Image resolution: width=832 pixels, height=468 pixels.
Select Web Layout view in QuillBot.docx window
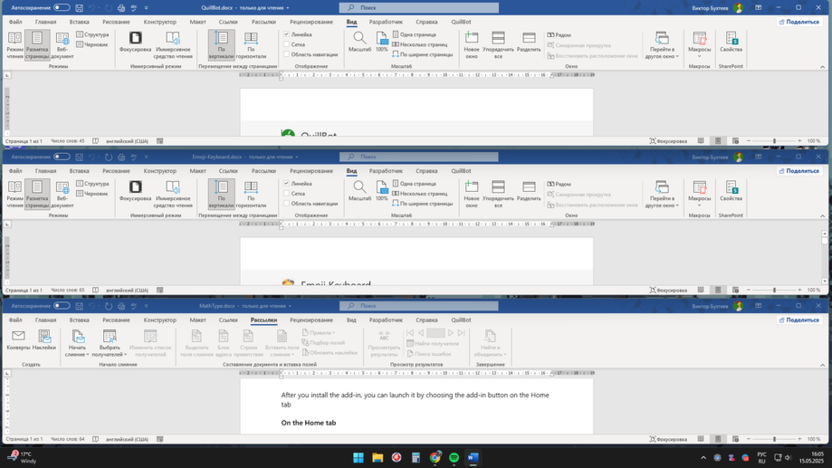(62, 45)
